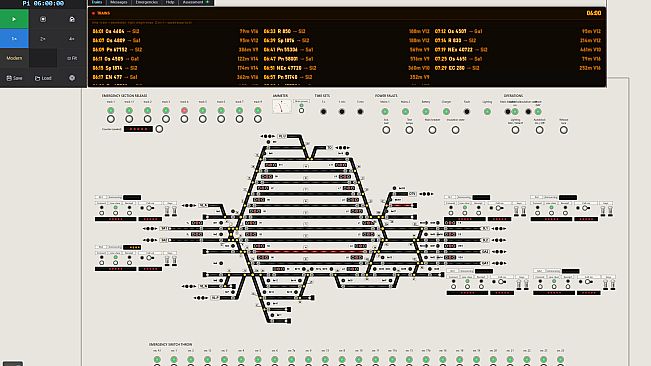The height and width of the screenshot is (366, 651).
Task: Click the Battery green indicator lamp
Action: (x=426, y=112)
